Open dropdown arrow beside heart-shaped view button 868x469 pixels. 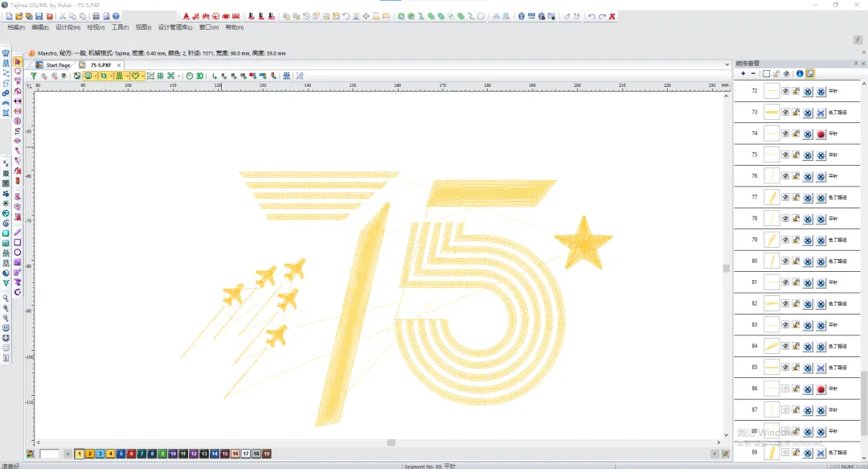point(143,76)
